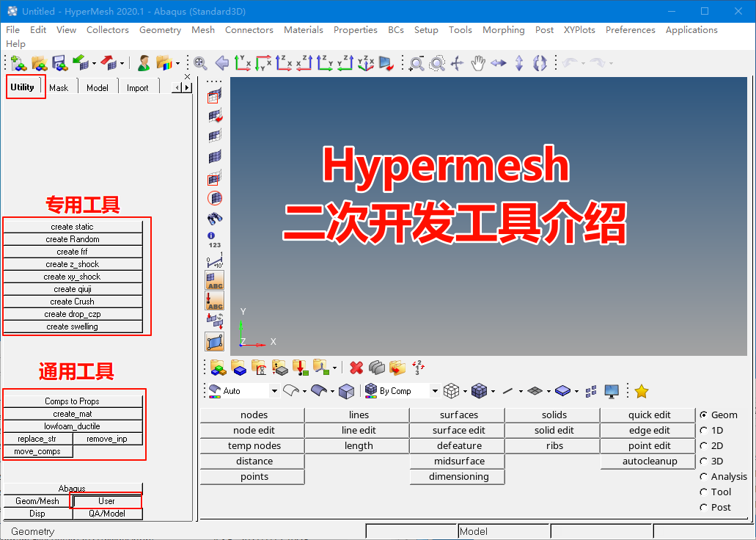Click the create static button
Viewport: 756px width, 540px height.
point(73,227)
